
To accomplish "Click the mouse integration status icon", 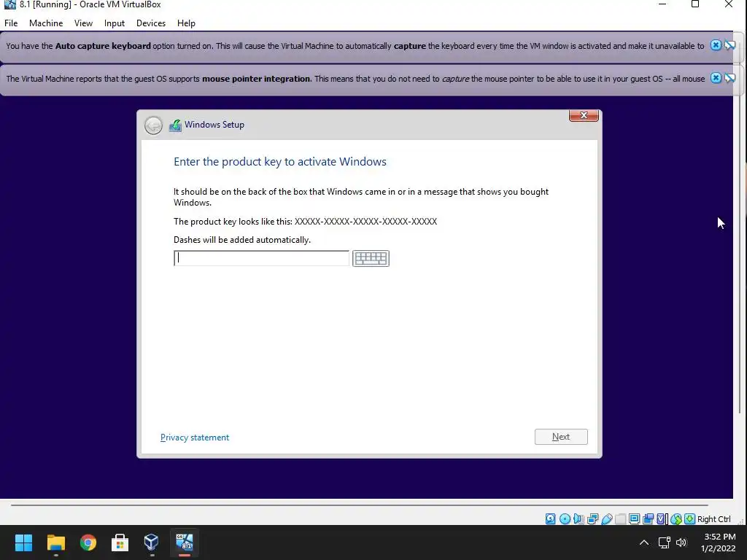I will click(676, 519).
